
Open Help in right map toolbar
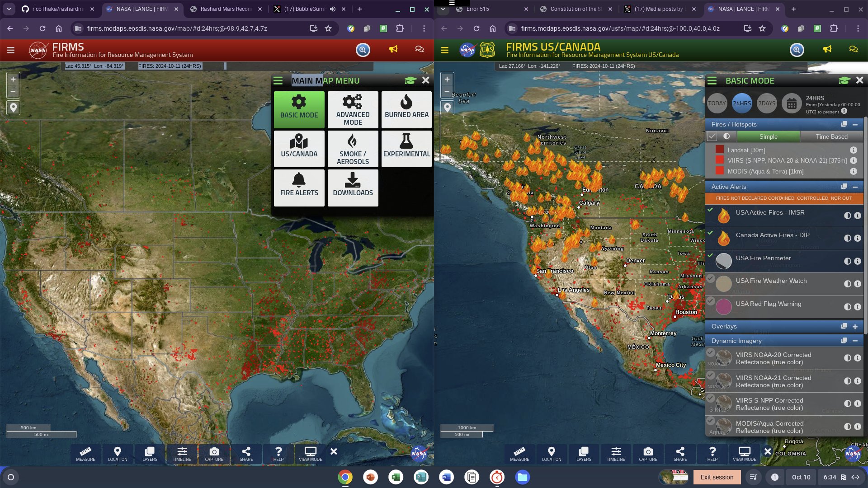(x=712, y=454)
